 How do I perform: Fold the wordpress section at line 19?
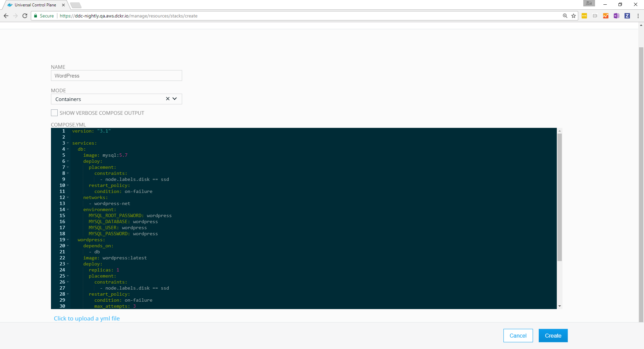[x=68, y=240]
